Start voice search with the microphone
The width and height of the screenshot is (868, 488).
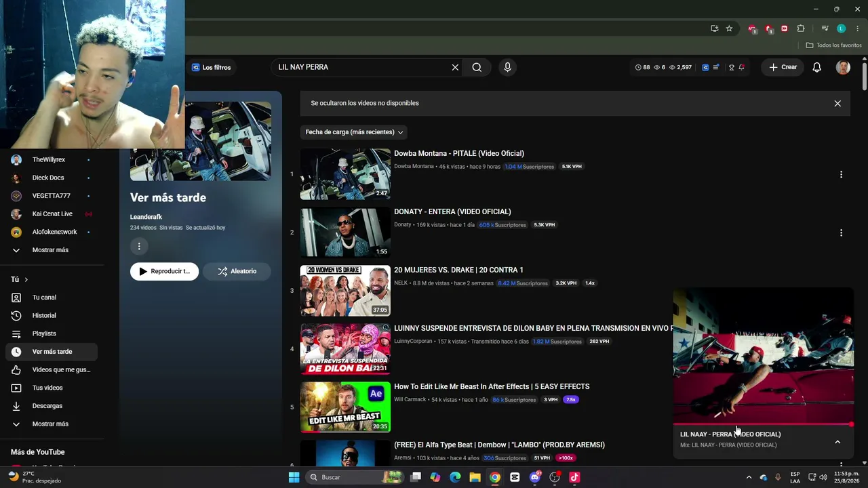pyautogui.click(x=507, y=67)
